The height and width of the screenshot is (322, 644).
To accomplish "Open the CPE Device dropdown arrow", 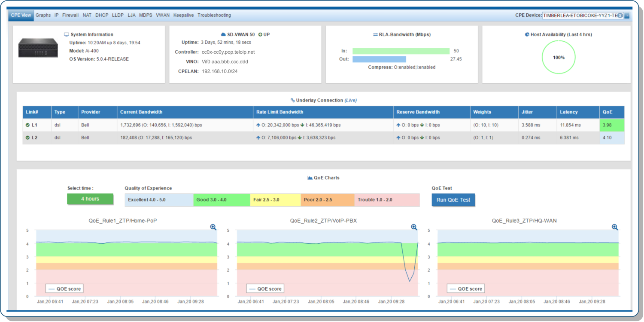I will click(627, 15).
